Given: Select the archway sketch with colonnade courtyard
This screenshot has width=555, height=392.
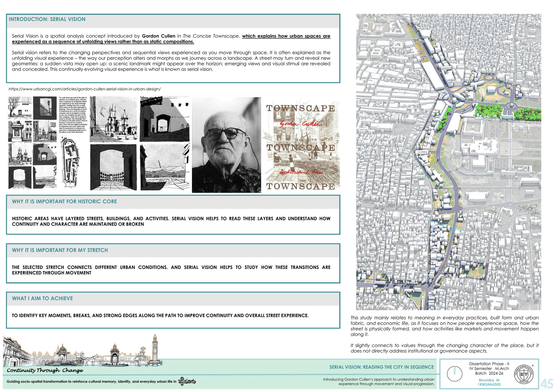Looking at the screenshot, I should click(113, 167).
